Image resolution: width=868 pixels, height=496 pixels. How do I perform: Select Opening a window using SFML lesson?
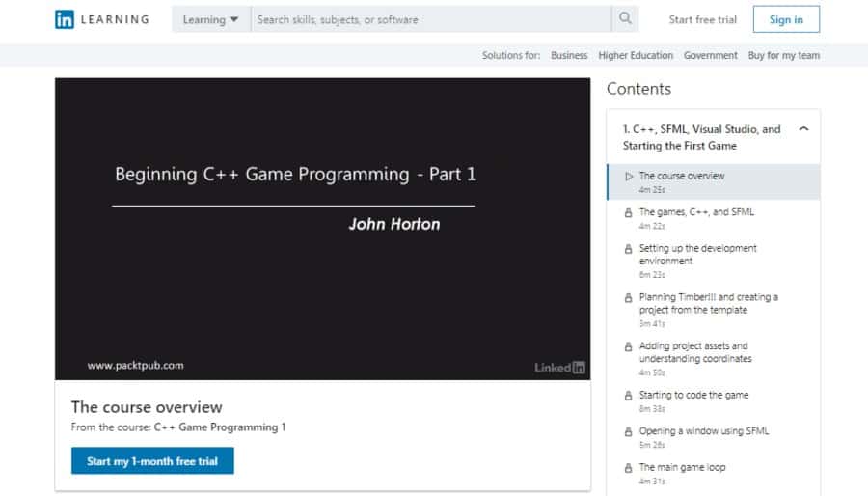coord(714,437)
